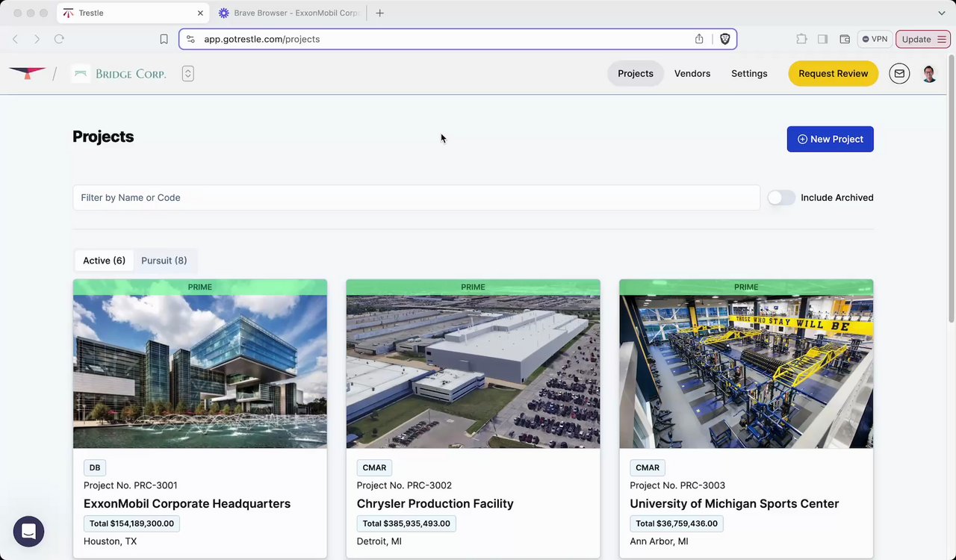Click the DB tag on ExxonMobil card

(95, 468)
